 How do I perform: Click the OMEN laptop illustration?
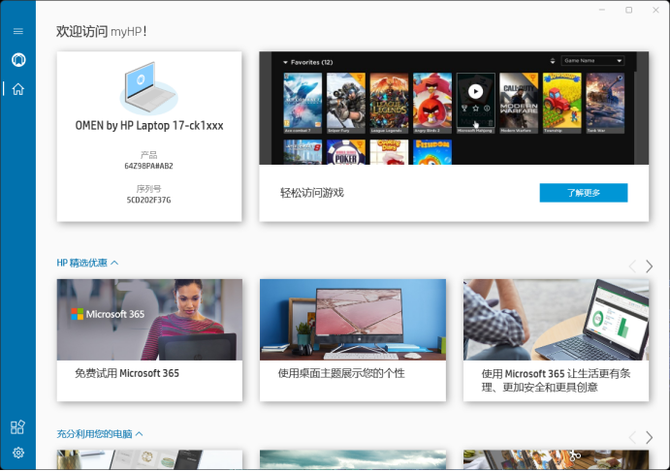pyautogui.click(x=149, y=88)
